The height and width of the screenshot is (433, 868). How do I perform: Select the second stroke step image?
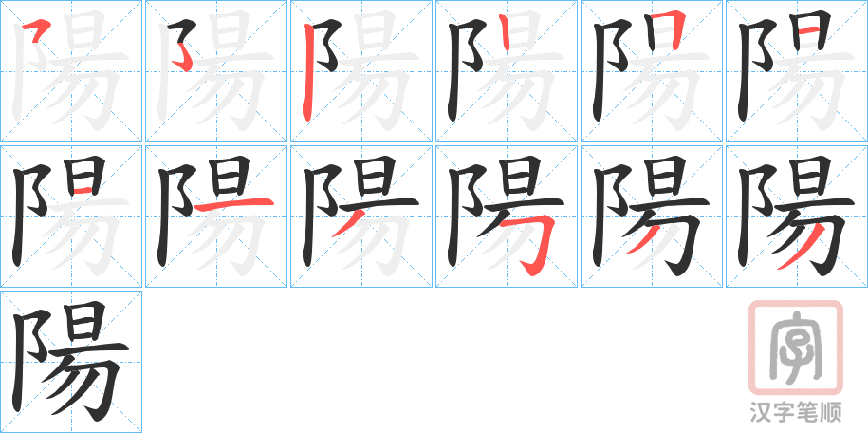pyautogui.click(x=216, y=71)
